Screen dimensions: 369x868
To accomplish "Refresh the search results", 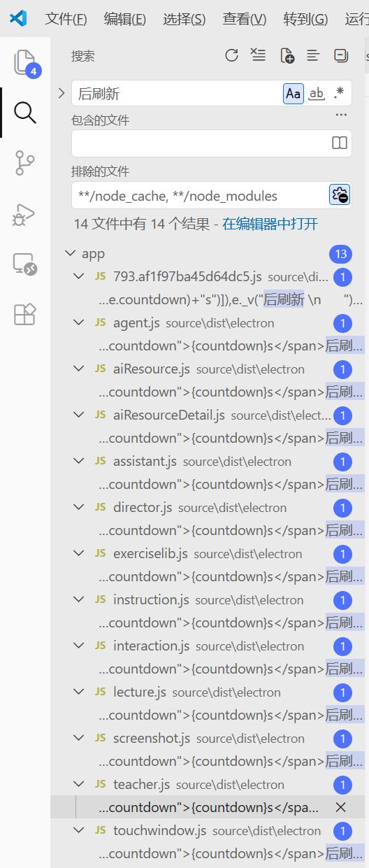I will [231, 56].
